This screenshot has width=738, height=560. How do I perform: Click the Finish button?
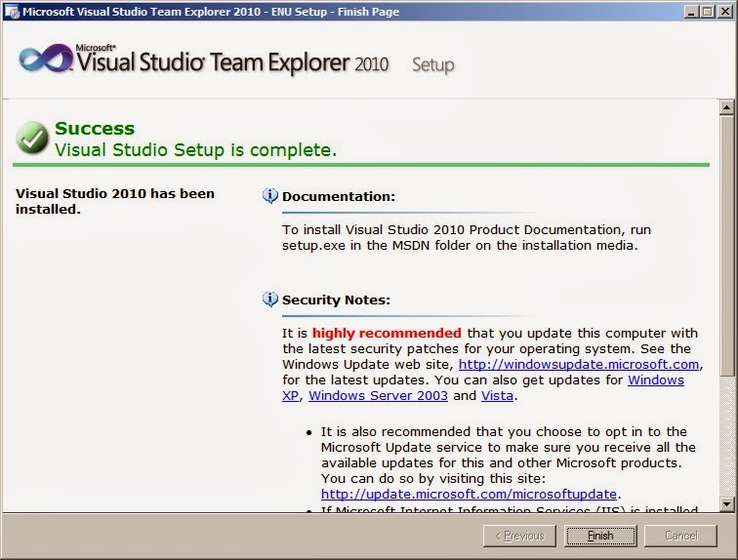coord(600,536)
